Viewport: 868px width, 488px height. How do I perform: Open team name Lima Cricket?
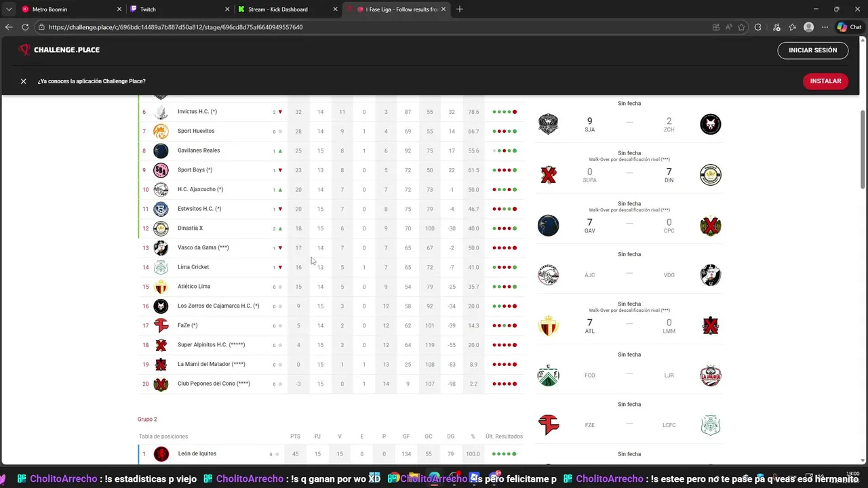click(193, 267)
